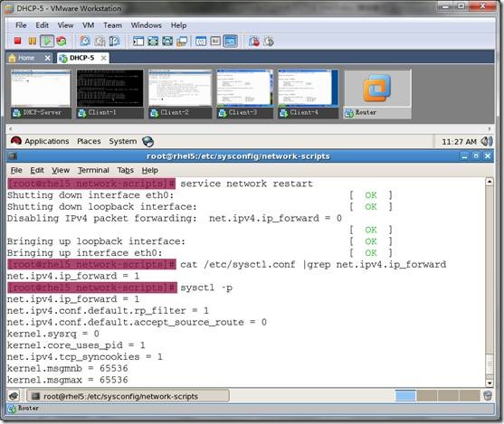Open VMware Help menu
504x424 pixels.
pos(179,25)
